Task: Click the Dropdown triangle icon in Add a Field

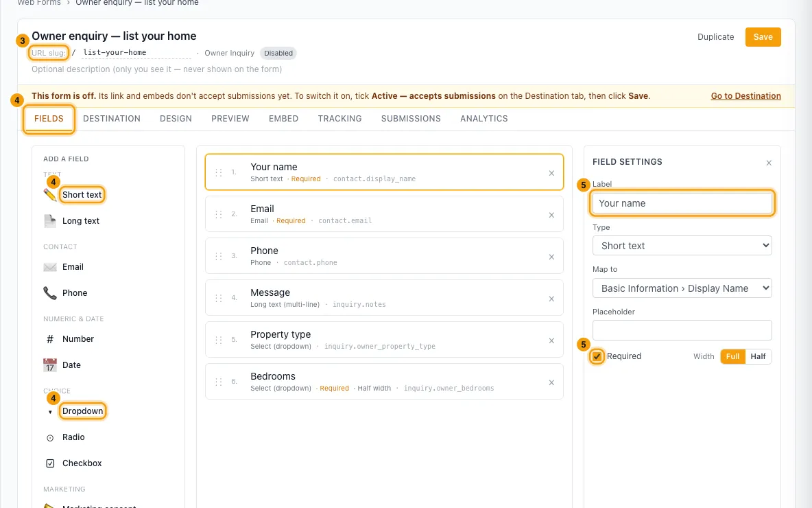Action: pyautogui.click(x=49, y=412)
